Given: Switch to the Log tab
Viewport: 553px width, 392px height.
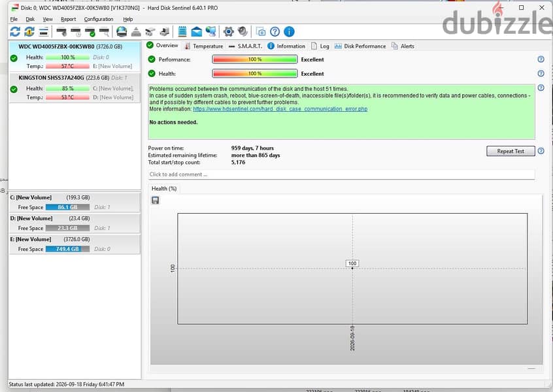Looking at the screenshot, I should [320, 46].
